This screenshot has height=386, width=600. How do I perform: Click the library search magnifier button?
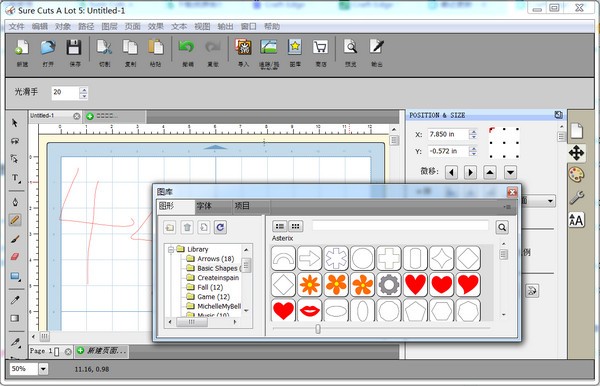coord(502,227)
